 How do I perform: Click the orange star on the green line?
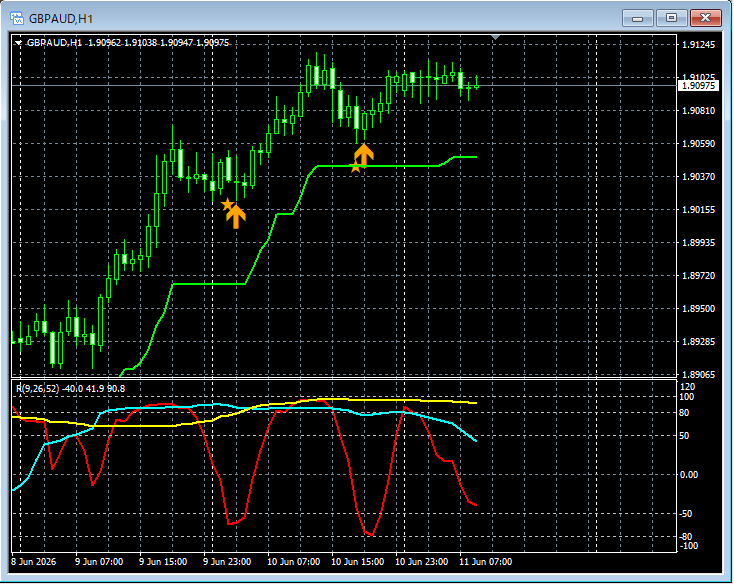click(355, 167)
